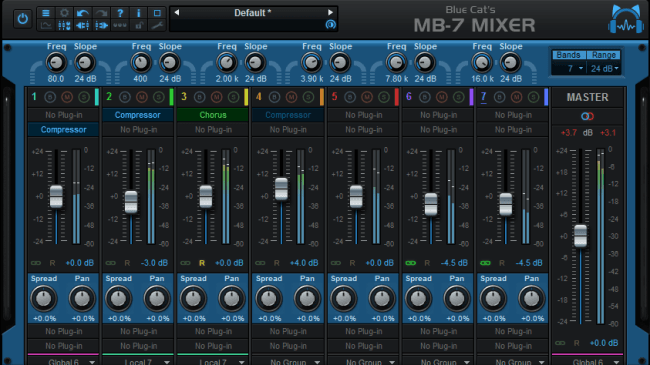Expand the No Group dropdown under band 4
Viewport: 650px width, 365px height.
[288, 362]
